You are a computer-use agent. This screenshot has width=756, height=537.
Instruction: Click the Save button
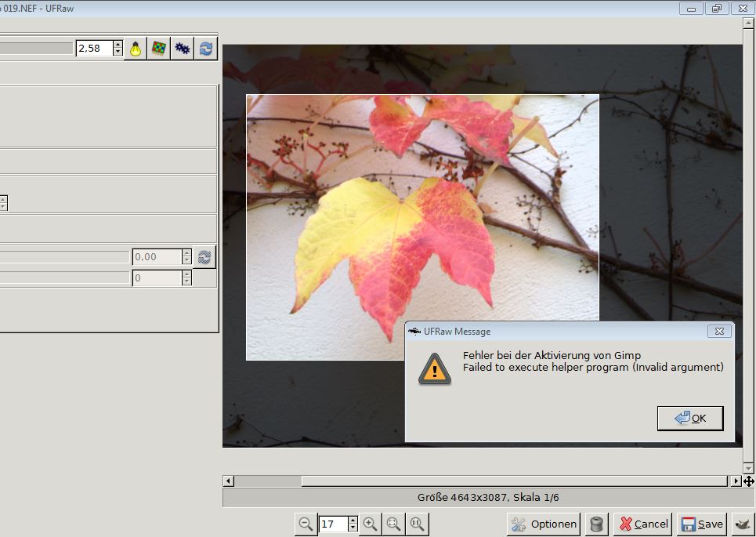click(x=702, y=524)
